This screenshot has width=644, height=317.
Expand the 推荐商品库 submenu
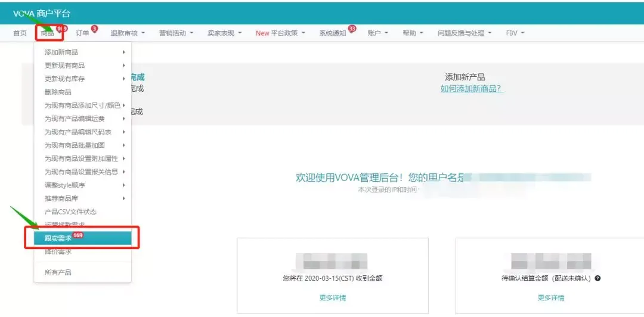coord(82,198)
